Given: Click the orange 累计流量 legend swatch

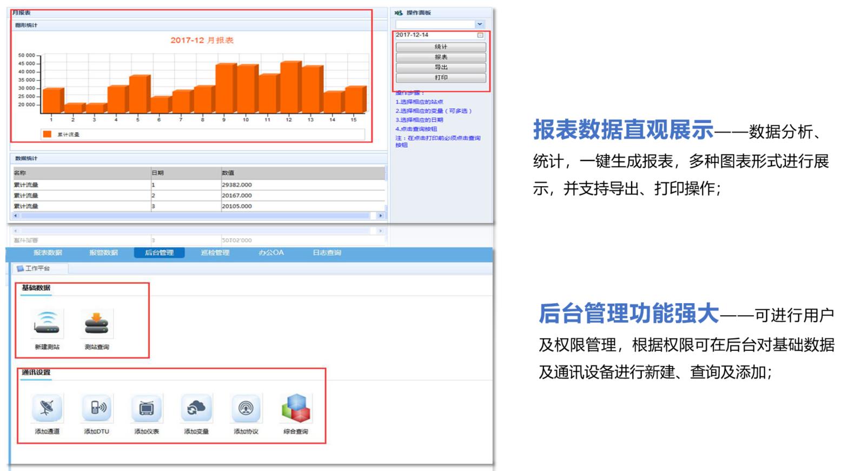Looking at the screenshot, I should click(48, 134).
